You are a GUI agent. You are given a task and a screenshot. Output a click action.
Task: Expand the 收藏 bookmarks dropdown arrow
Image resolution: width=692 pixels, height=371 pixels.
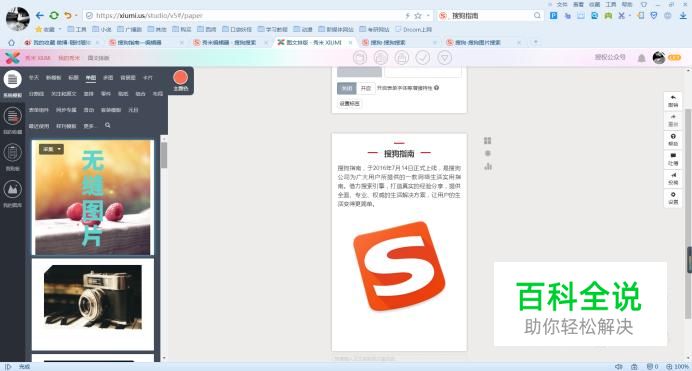[x=60, y=29]
